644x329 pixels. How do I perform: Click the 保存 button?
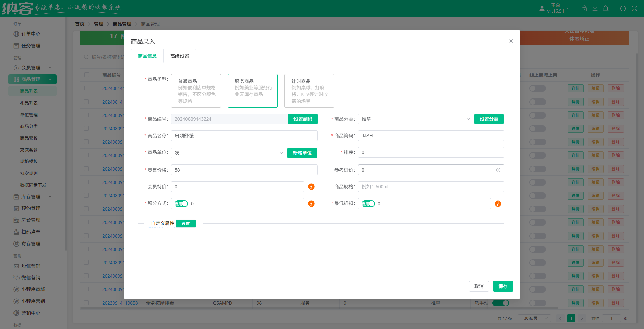pyautogui.click(x=503, y=286)
